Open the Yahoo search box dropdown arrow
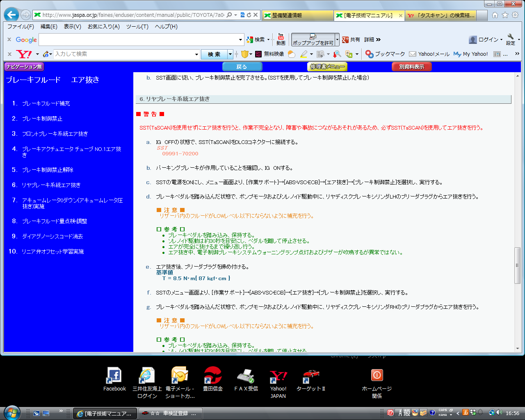Viewport: 525px width, 420px height. pos(196,54)
